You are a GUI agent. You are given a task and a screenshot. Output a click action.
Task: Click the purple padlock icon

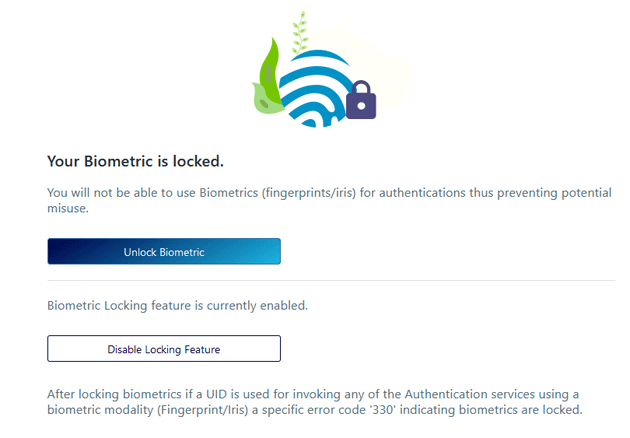click(x=361, y=101)
